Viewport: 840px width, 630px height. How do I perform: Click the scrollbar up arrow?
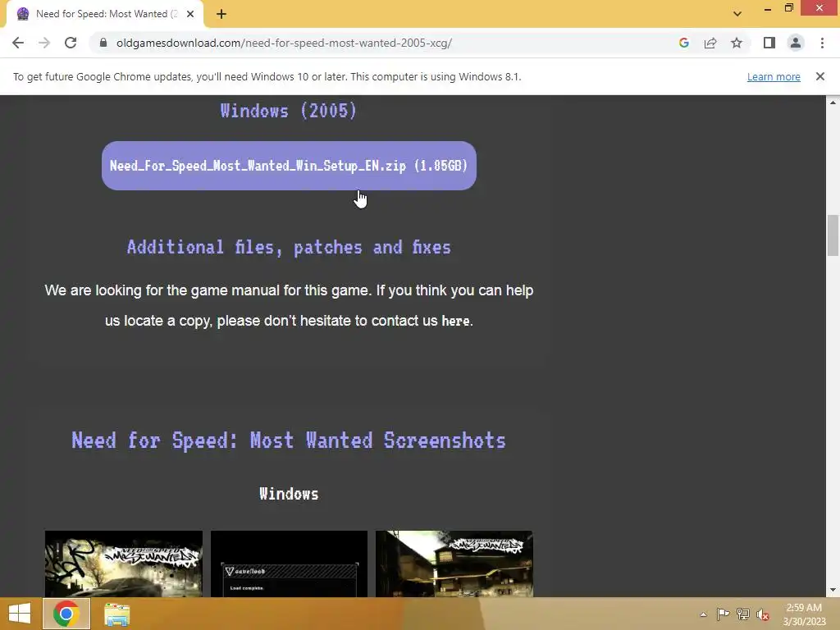pos(833,102)
